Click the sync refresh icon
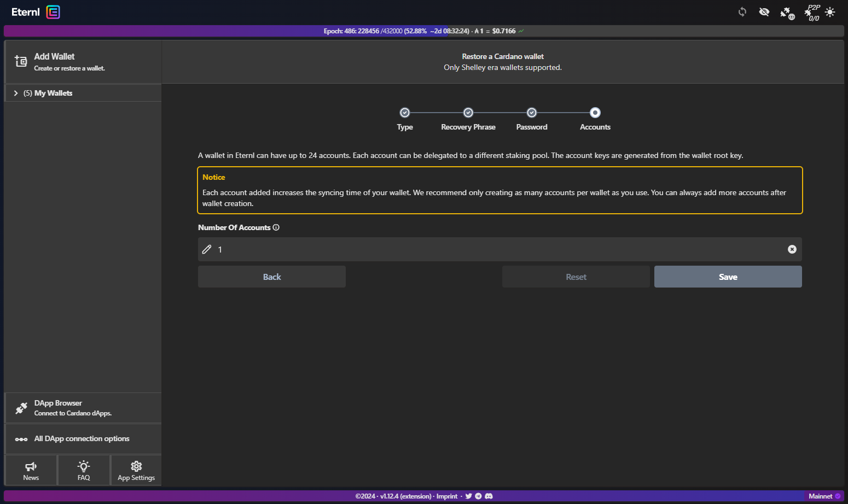 742,12
